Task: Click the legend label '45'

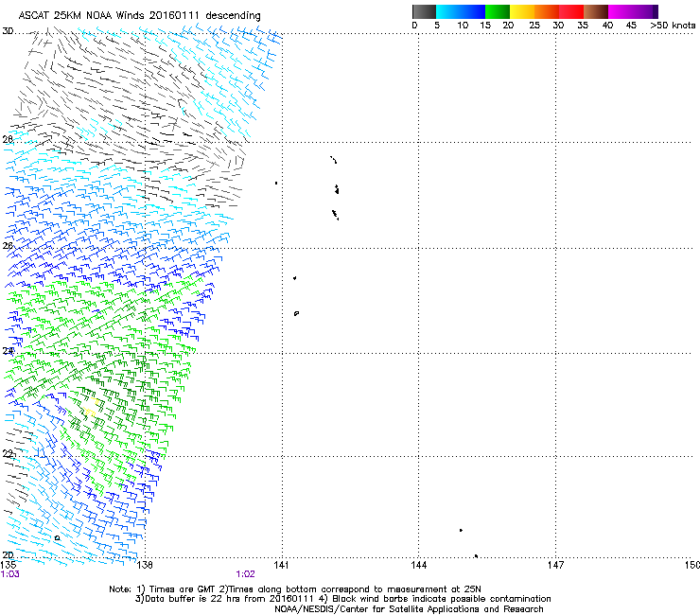Action: pos(631,26)
